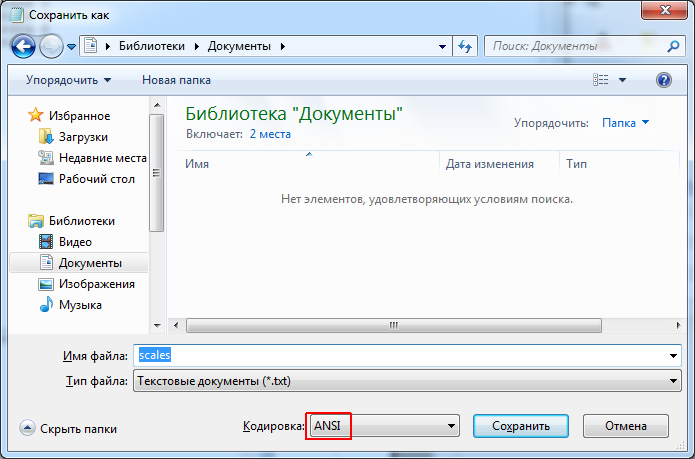Click the Видео library icon
Screen dimensions: 695x459
click(x=46, y=242)
